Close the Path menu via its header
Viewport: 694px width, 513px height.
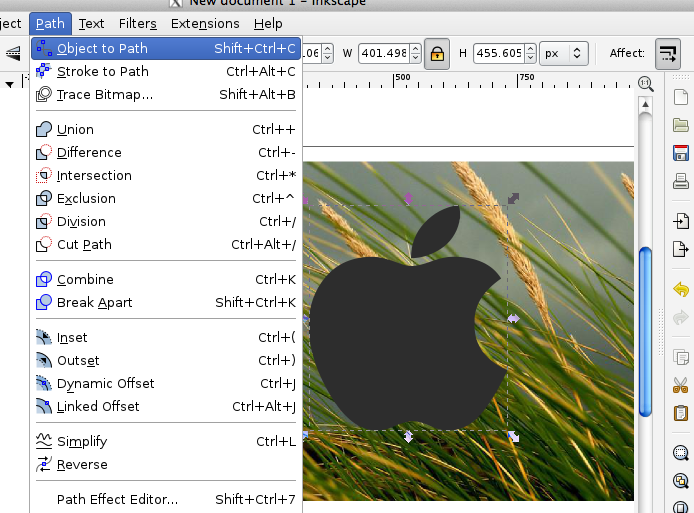pos(50,23)
